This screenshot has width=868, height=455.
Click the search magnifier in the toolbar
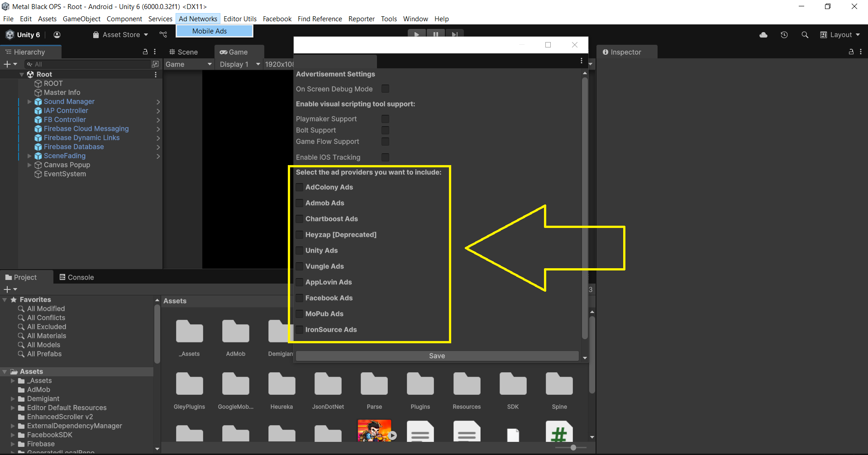[805, 35]
